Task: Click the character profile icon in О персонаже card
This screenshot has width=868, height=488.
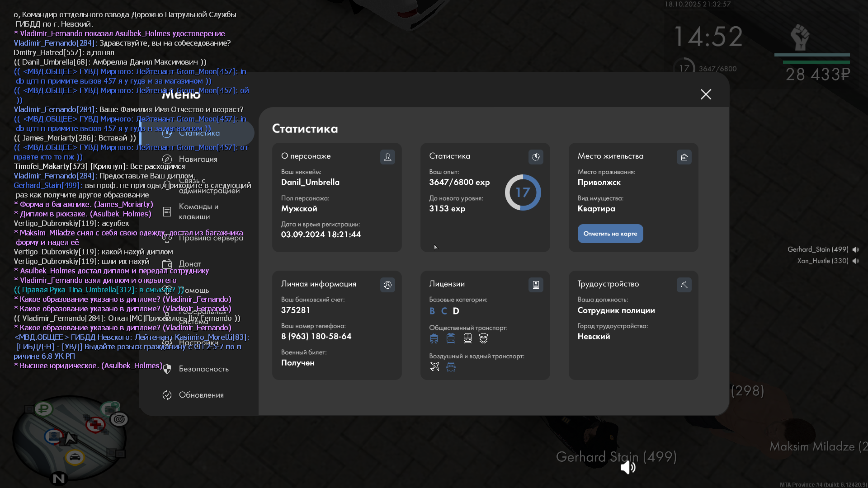Action: [x=387, y=157]
